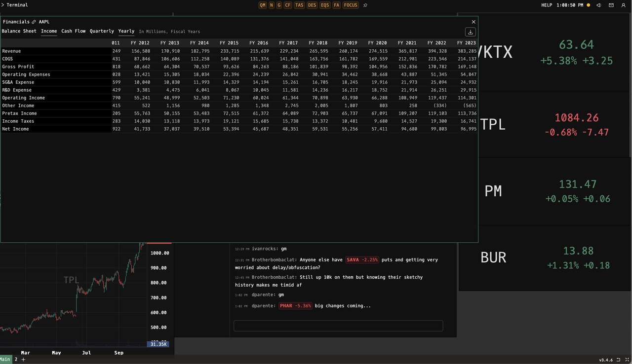Click Revenue value 383,285 for FY 2023
The image size is (632, 364).
[467, 51]
